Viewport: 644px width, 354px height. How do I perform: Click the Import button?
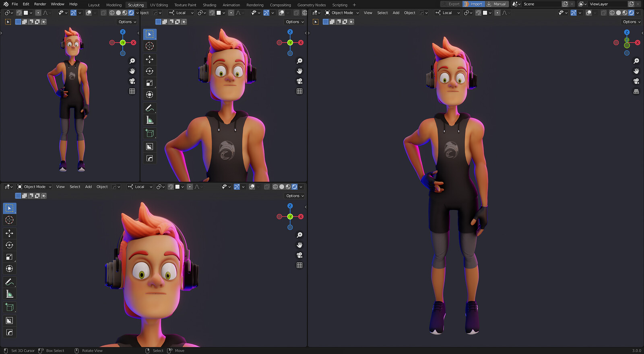pyautogui.click(x=473, y=4)
